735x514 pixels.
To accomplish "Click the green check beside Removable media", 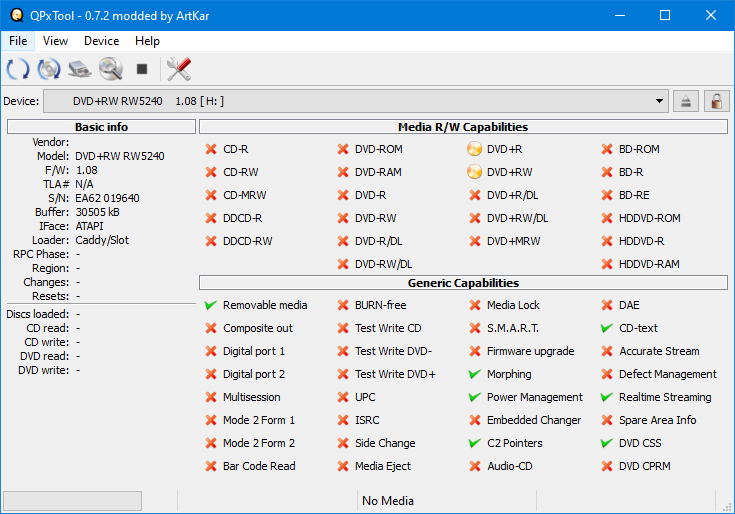I will coord(211,305).
